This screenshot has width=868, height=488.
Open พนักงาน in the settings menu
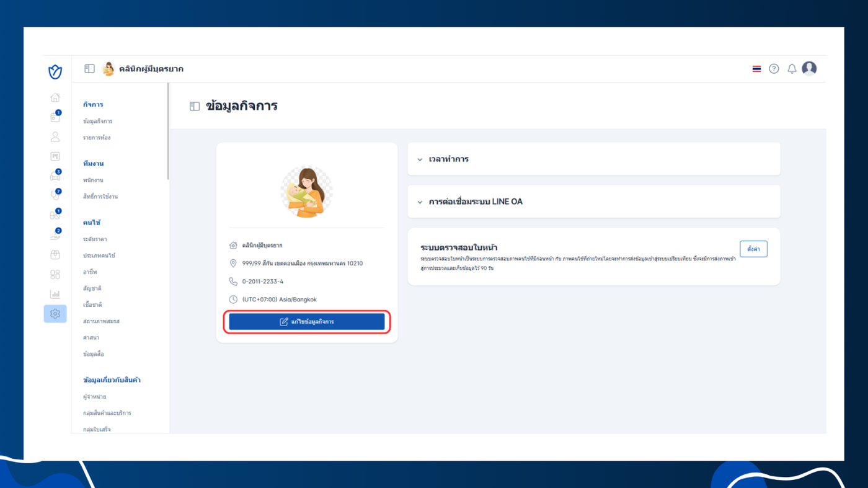[x=93, y=180]
